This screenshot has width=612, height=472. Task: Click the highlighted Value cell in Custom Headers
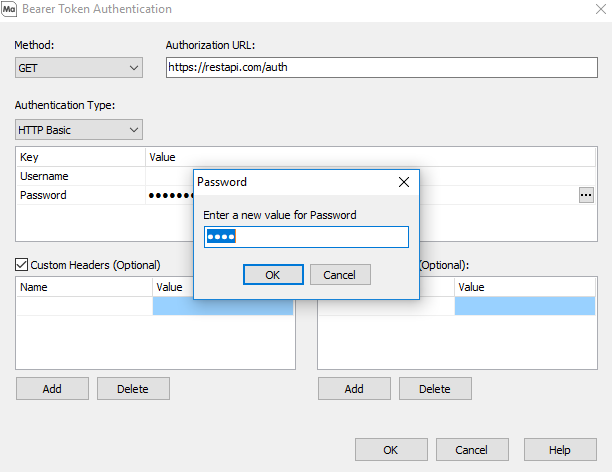(223, 306)
